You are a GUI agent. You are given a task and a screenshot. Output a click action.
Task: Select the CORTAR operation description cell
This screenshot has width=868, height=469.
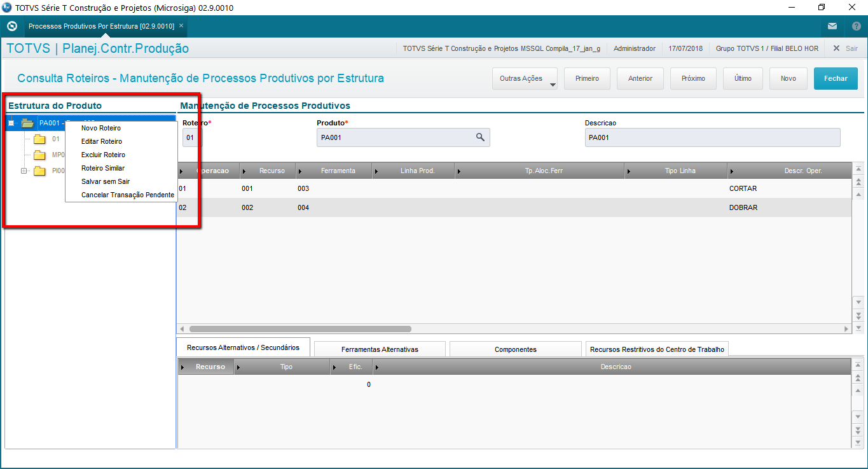point(743,188)
